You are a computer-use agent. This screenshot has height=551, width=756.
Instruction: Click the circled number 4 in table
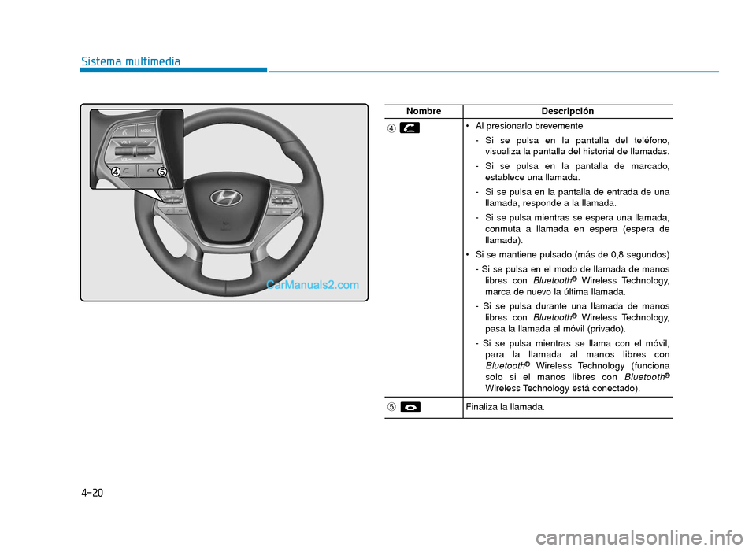(391, 128)
